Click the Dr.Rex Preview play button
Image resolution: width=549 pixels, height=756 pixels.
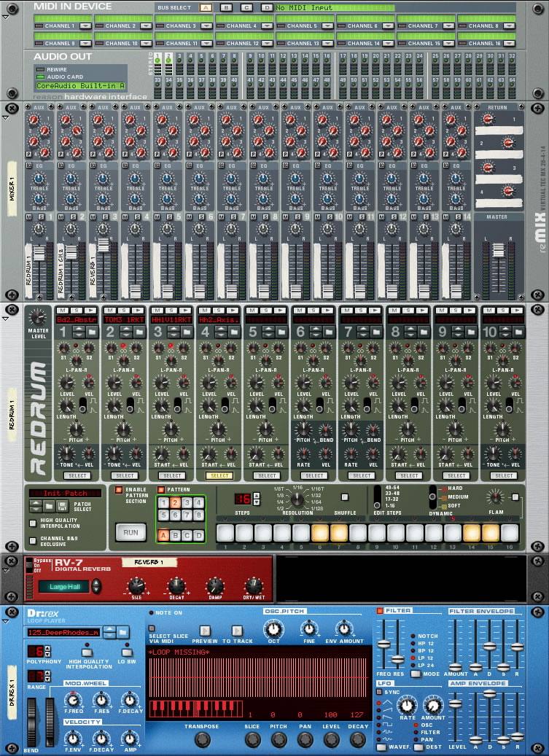pos(205,631)
